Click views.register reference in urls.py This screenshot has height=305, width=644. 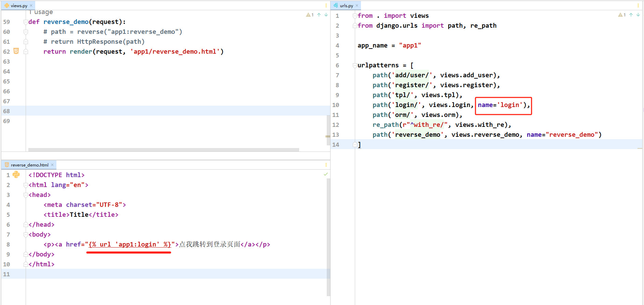(466, 85)
